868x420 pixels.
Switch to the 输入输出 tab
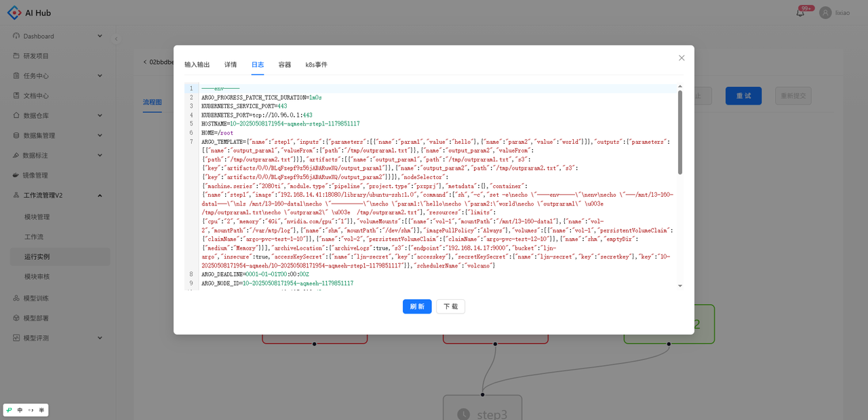[197, 64]
